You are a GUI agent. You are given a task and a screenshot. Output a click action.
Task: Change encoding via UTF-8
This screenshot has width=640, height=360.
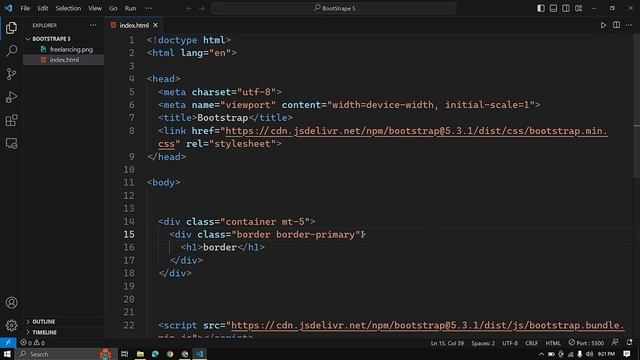point(510,343)
